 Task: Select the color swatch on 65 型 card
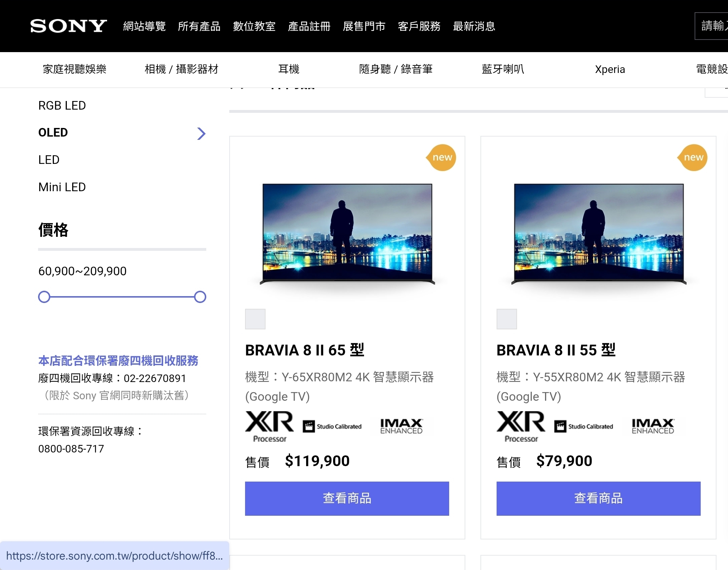(x=255, y=319)
